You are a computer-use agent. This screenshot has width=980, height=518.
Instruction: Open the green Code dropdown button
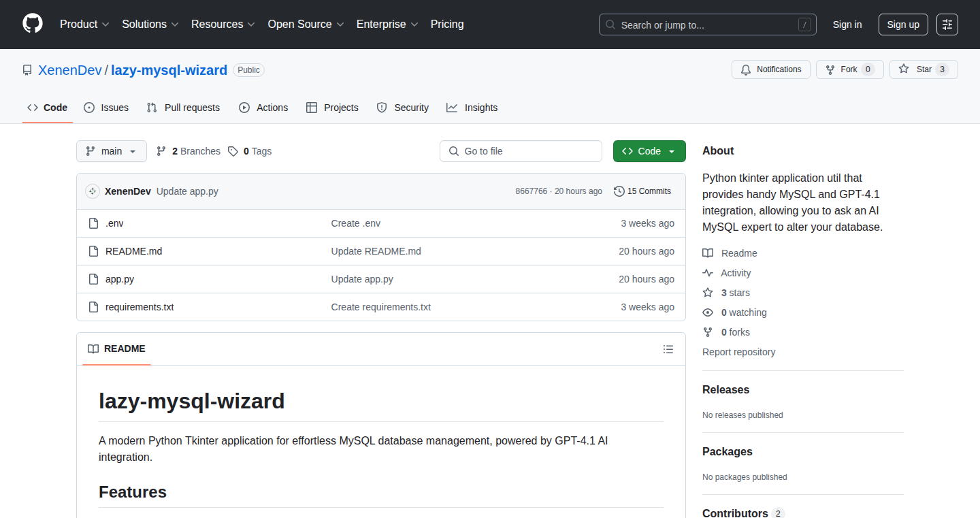pos(649,151)
